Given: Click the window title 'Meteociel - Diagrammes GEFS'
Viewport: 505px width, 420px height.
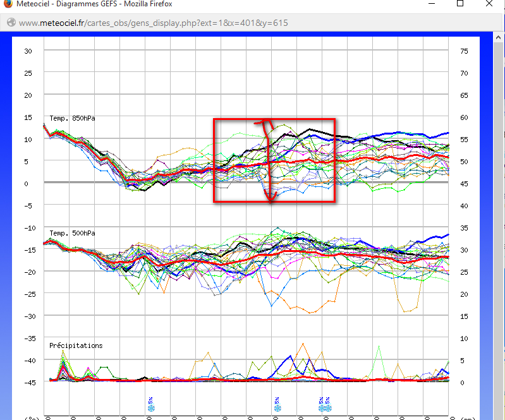Looking at the screenshot, I should tap(95, 4).
